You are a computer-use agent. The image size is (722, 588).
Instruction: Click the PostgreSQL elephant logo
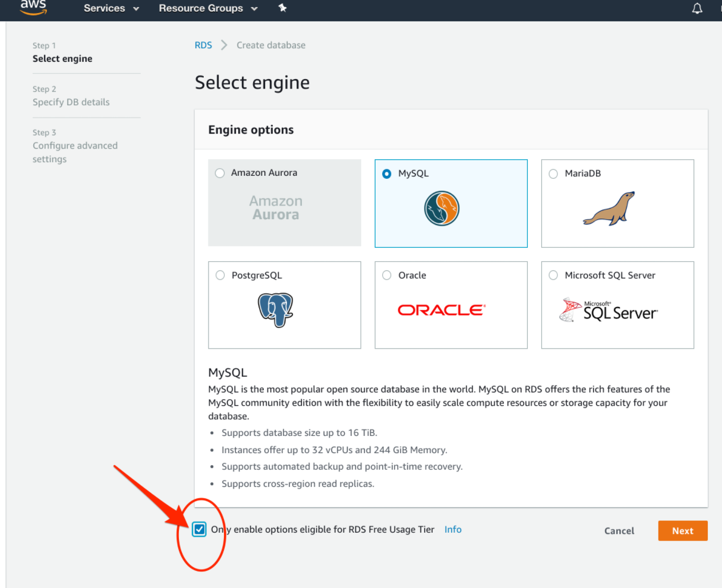click(276, 309)
